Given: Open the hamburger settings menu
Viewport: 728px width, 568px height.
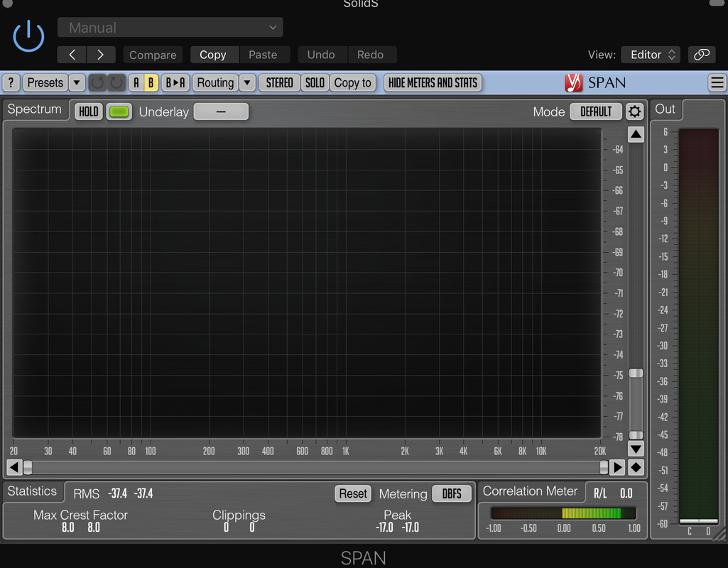Looking at the screenshot, I should (x=717, y=83).
